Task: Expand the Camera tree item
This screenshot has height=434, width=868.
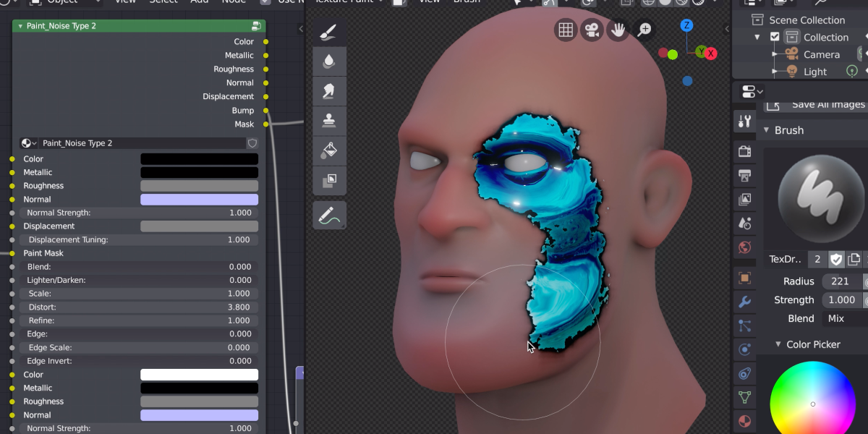Action: click(x=775, y=54)
